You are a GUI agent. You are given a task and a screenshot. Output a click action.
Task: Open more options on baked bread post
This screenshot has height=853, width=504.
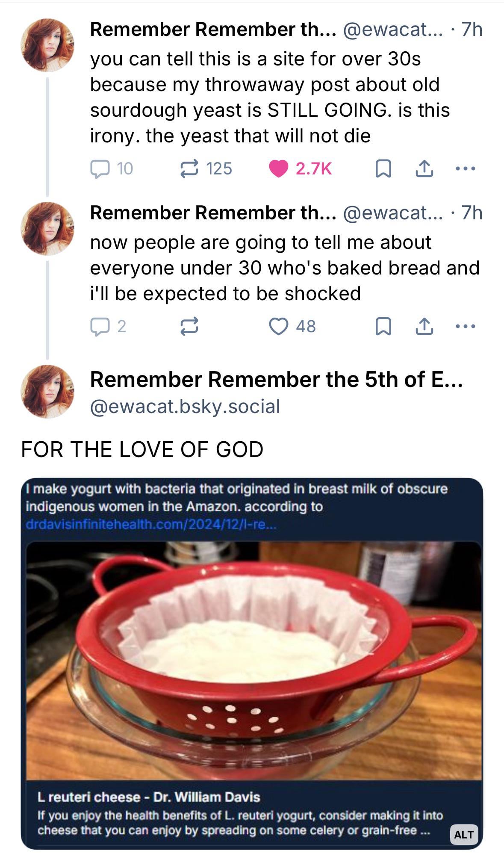point(465,327)
